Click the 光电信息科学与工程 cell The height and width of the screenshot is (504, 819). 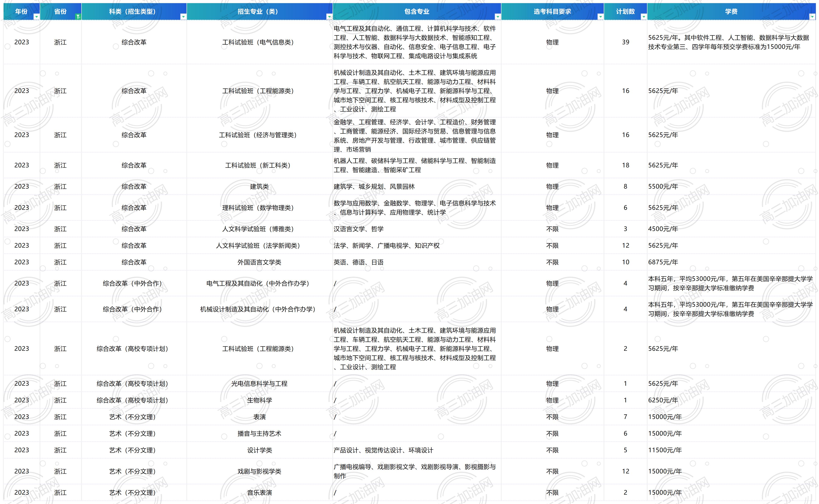point(260,384)
